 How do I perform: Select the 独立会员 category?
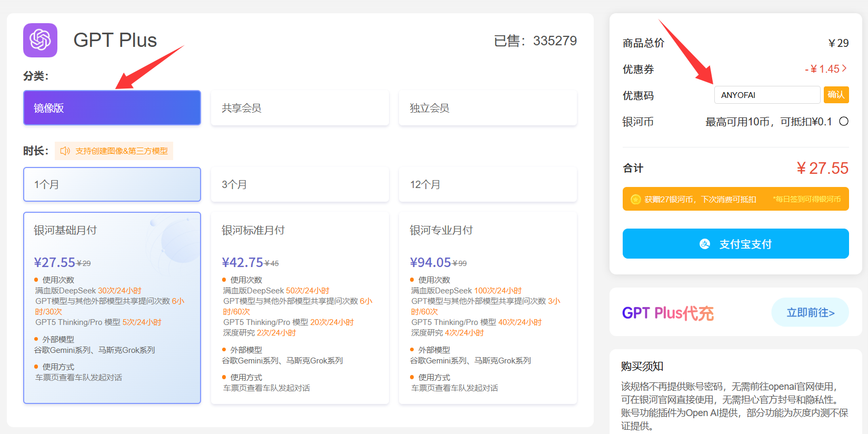point(488,108)
